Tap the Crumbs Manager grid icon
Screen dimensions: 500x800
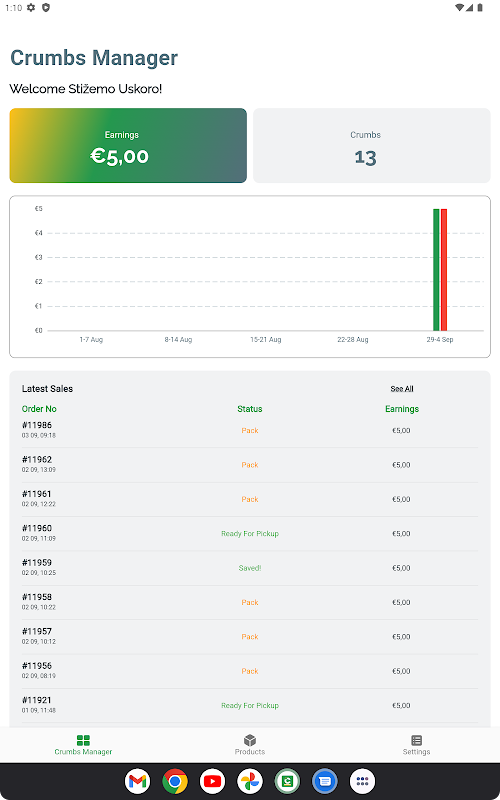coord(83,740)
